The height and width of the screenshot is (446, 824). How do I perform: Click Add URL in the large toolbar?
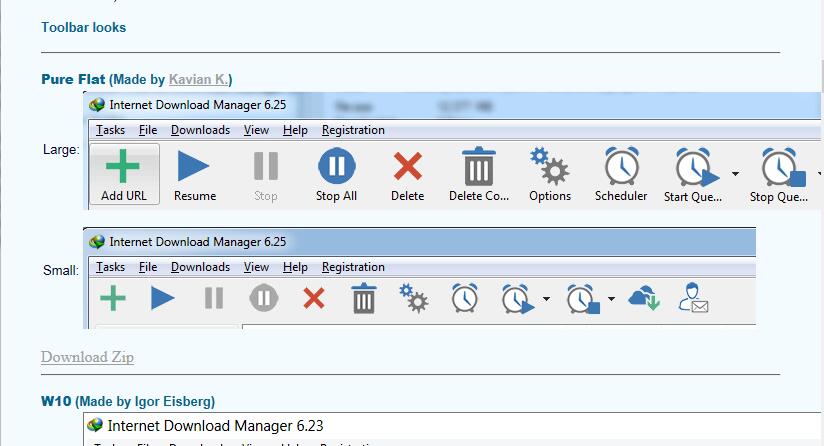[x=124, y=174]
